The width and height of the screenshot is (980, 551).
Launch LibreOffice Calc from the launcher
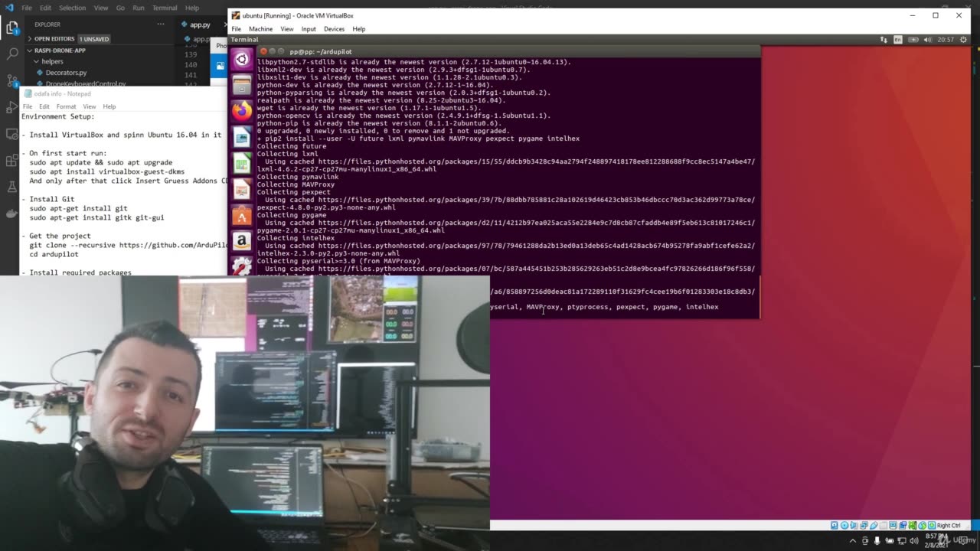(242, 164)
